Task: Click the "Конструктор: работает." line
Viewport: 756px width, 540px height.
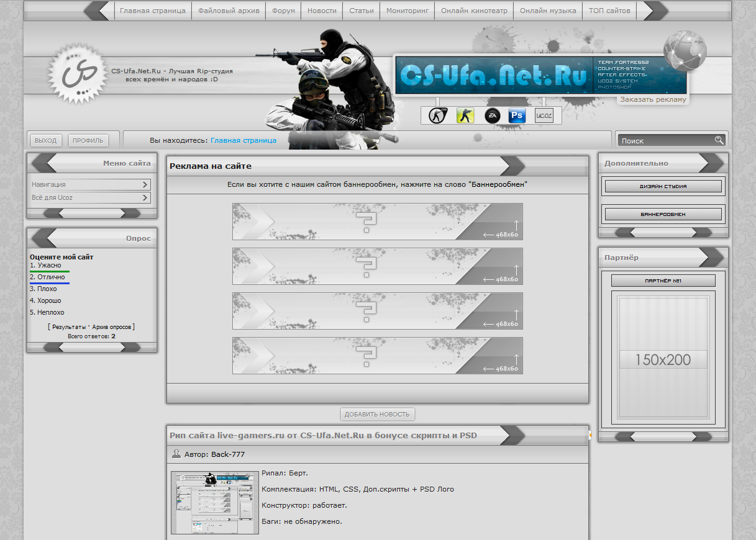Action: (304, 505)
